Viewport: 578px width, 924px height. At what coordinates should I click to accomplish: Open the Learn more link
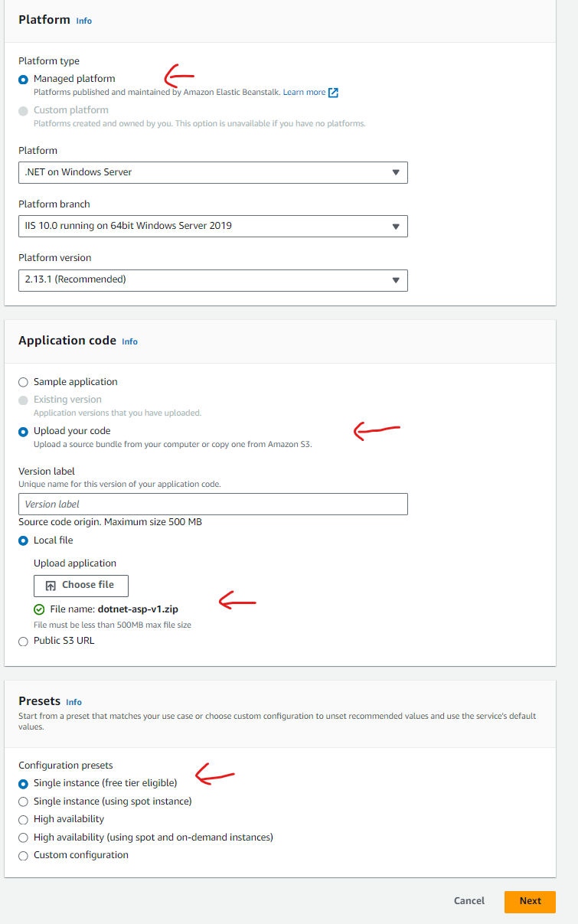[x=304, y=93]
